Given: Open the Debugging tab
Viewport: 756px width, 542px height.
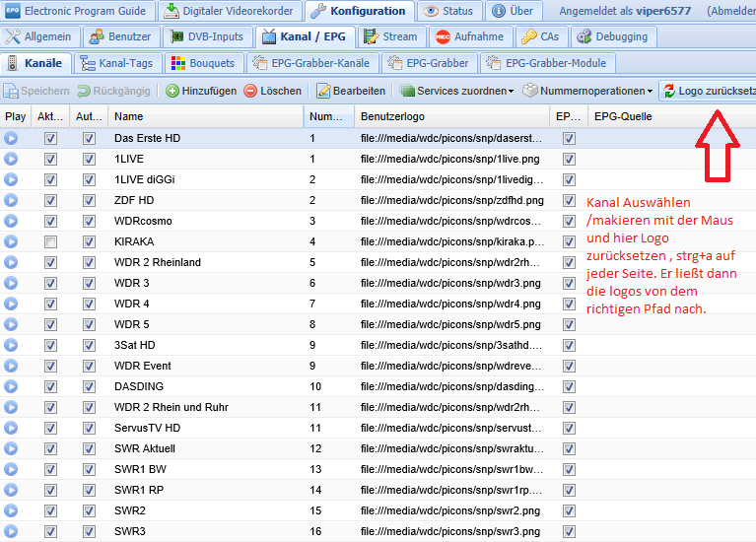Looking at the screenshot, I should [x=613, y=36].
